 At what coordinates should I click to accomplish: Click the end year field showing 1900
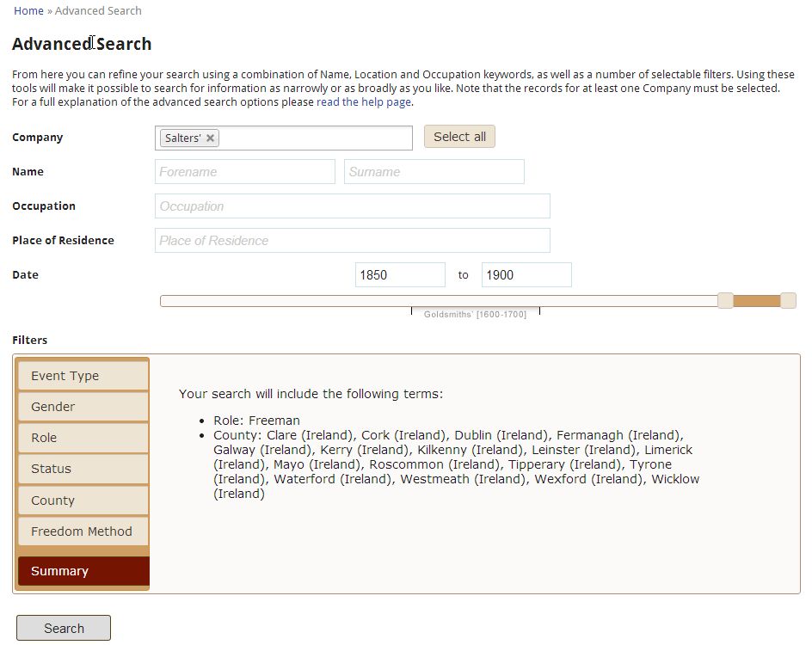pyautogui.click(x=526, y=275)
